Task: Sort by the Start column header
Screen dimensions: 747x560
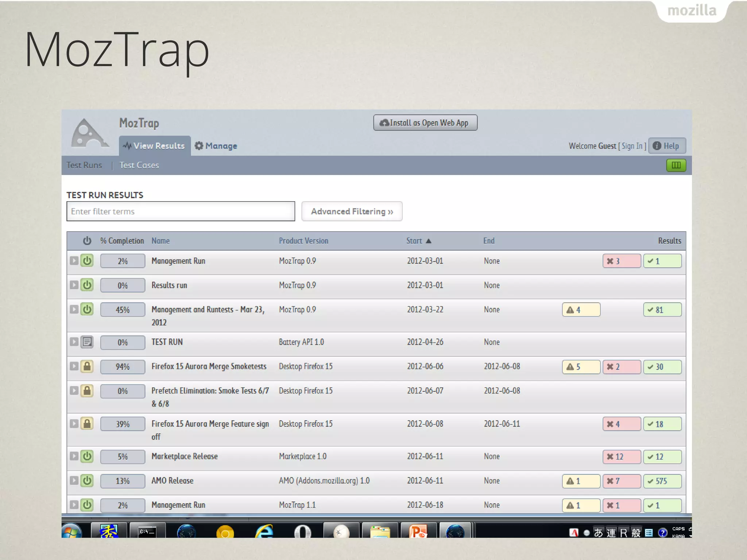Action: (419, 241)
